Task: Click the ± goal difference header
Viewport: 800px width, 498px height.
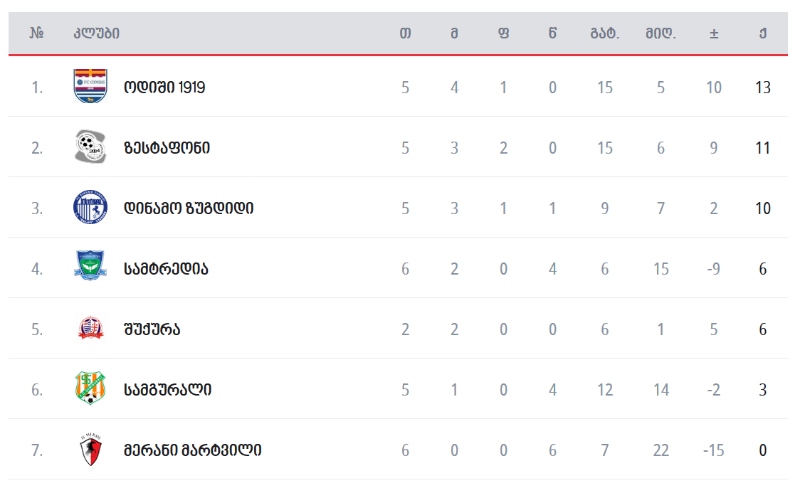Action: [714, 34]
